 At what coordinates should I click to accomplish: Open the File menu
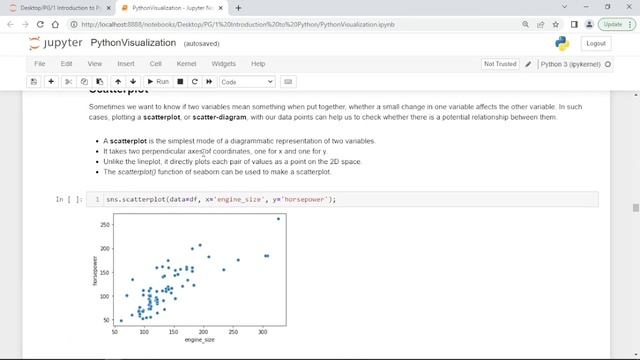[40, 64]
